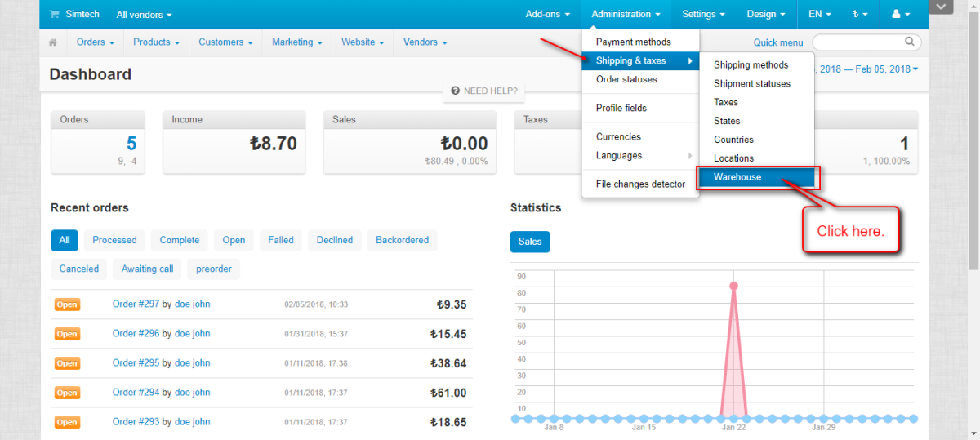
Task: Expand the Orders navigation menu
Action: tap(95, 42)
